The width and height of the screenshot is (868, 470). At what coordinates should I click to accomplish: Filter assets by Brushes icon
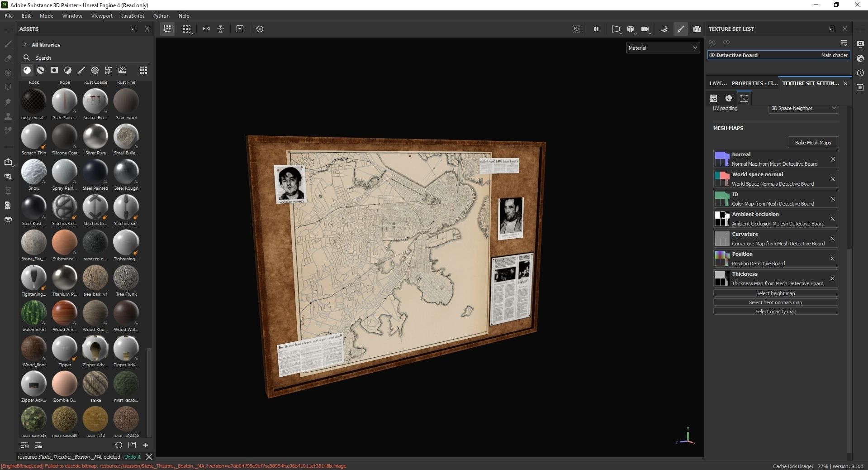[x=81, y=70]
